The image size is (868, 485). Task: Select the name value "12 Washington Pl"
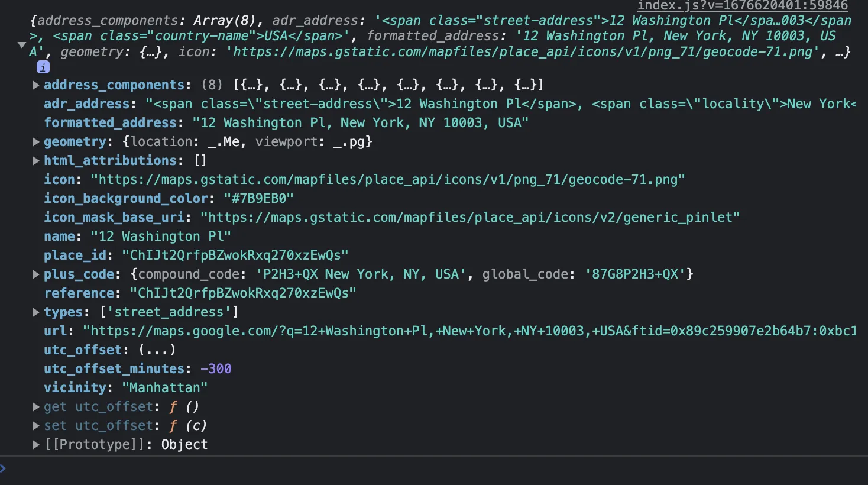[x=161, y=237]
